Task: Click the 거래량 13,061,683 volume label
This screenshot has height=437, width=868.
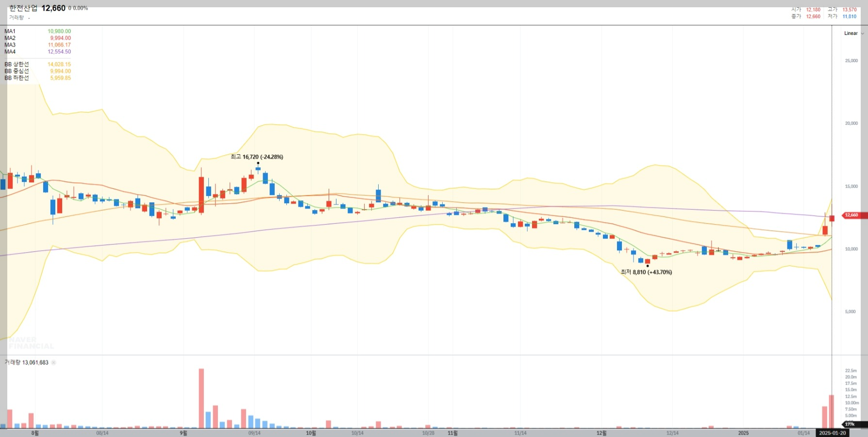Action: point(27,362)
